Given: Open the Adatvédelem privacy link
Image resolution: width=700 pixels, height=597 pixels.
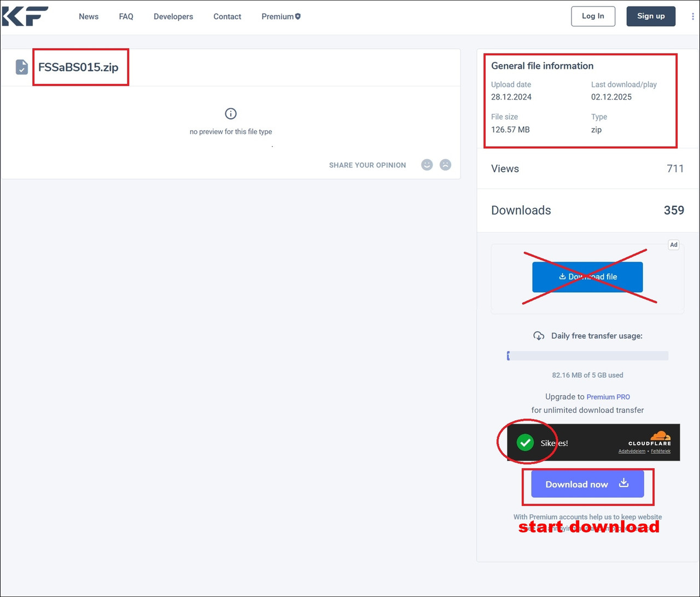Looking at the screenshot, I should (632, 451).
